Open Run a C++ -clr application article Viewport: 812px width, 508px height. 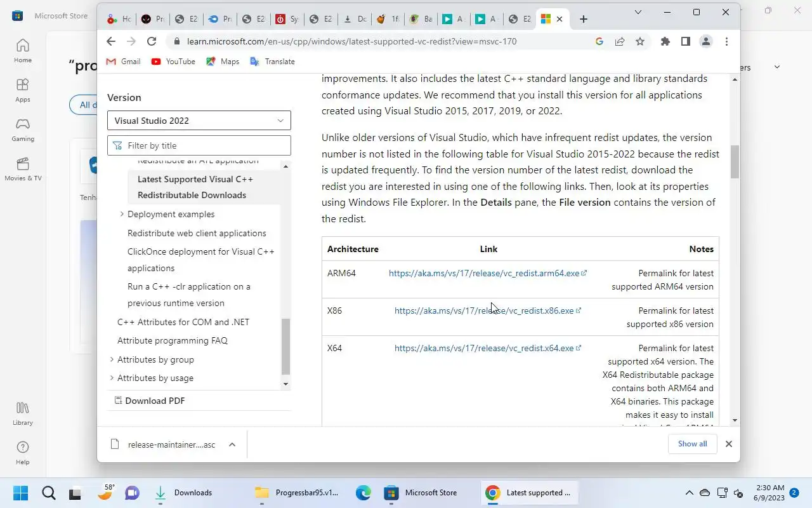(189, 295)
